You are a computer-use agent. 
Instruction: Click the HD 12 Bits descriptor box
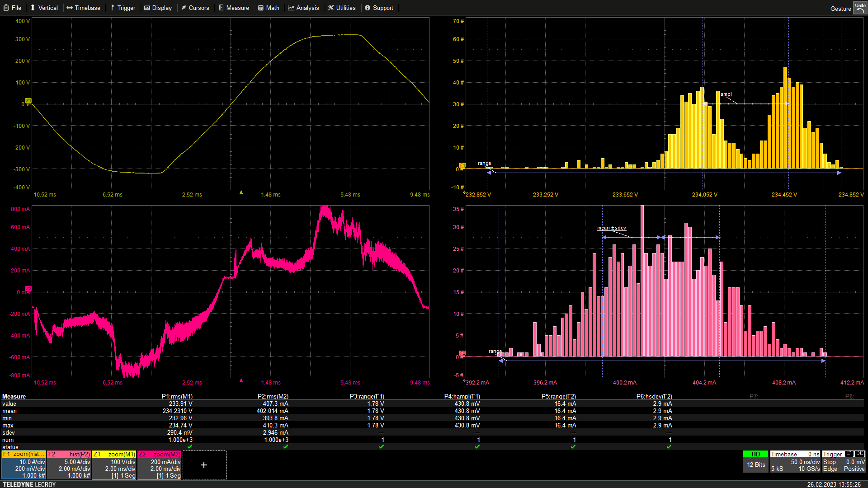tap(755, 461)
